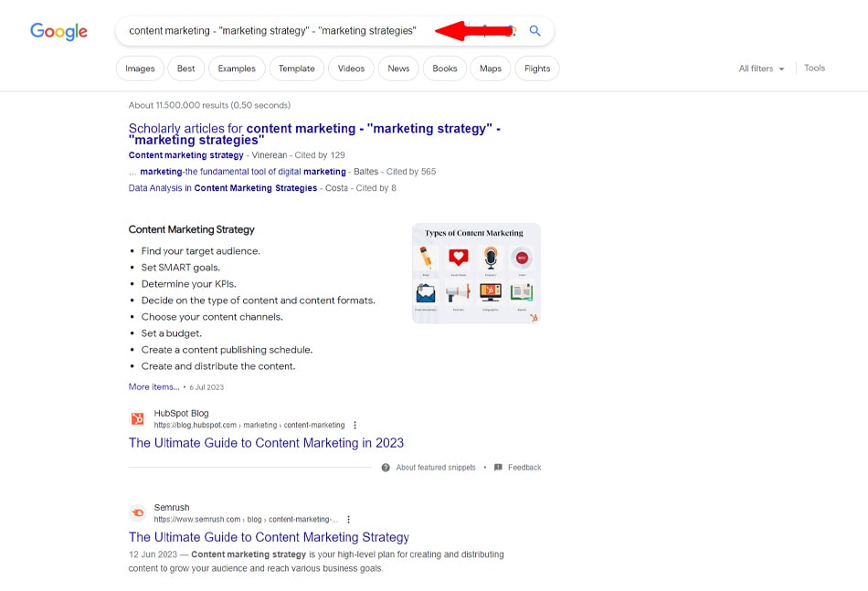Viewport: 868px width, 591px height.
Task: Click the magnifier search icon
Action: pos(535,30)
